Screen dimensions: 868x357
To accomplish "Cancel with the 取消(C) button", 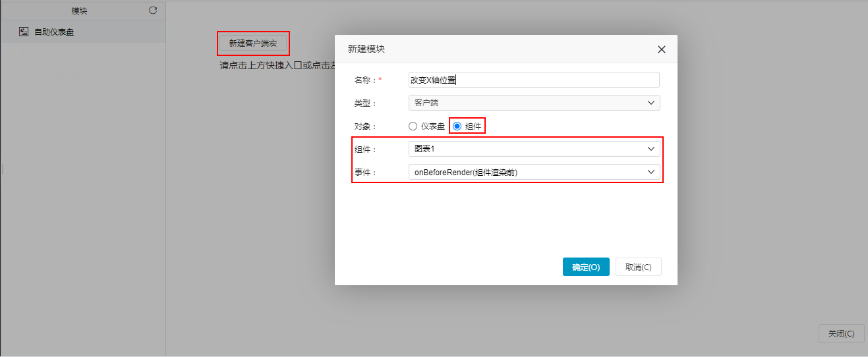I will (x=638, y=267).
